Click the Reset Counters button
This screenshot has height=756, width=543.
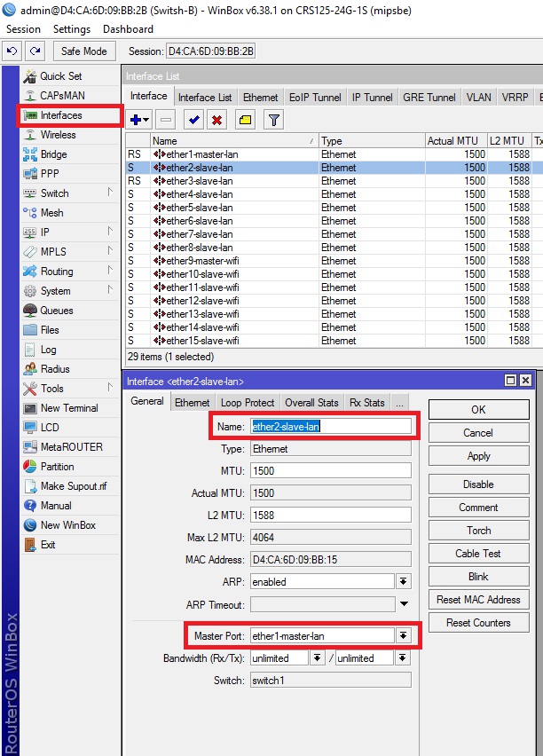pyautogui.click(x=478, y=623)
